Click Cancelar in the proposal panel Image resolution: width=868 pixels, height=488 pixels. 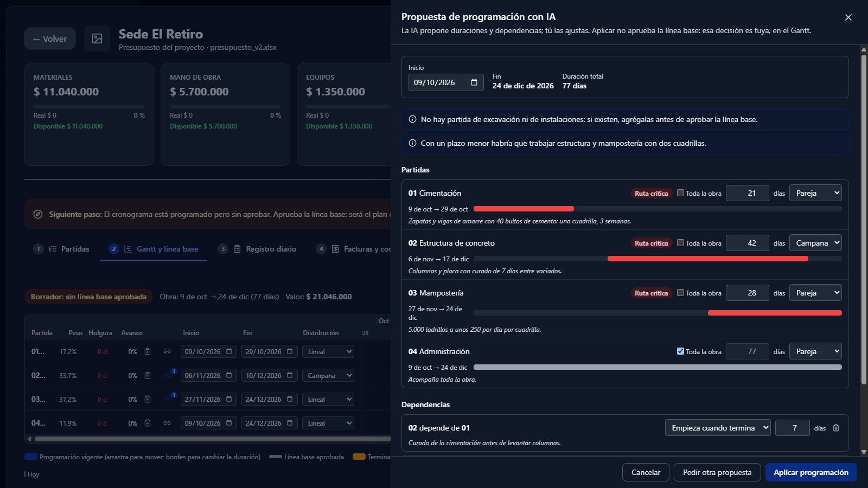click(x=646, y=472)
